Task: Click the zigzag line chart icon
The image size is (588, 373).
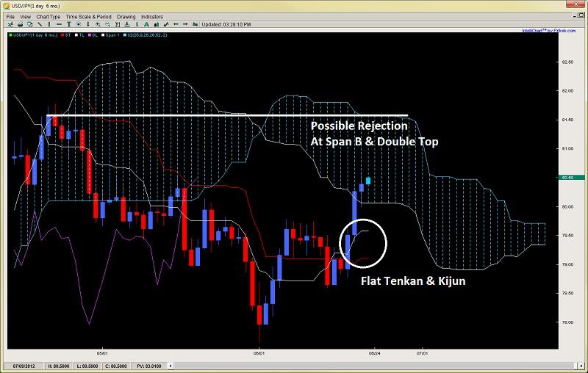Action: click(x=166, y=24)
